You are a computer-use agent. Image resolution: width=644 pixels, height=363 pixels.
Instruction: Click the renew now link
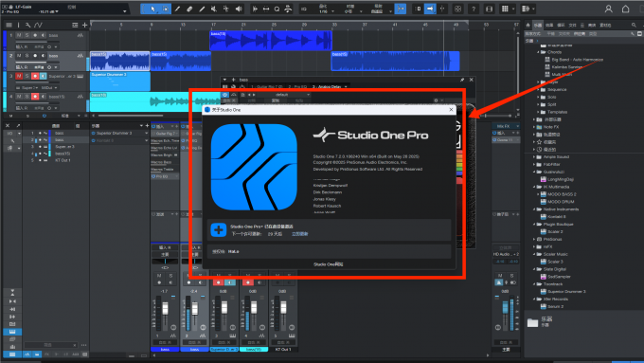[x=300, y=234]
